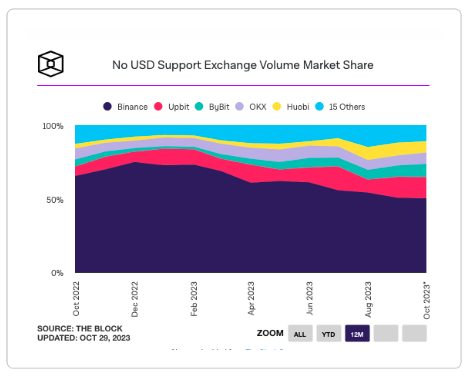Click the OKX lavender legend swatch

tap(240, 107)
